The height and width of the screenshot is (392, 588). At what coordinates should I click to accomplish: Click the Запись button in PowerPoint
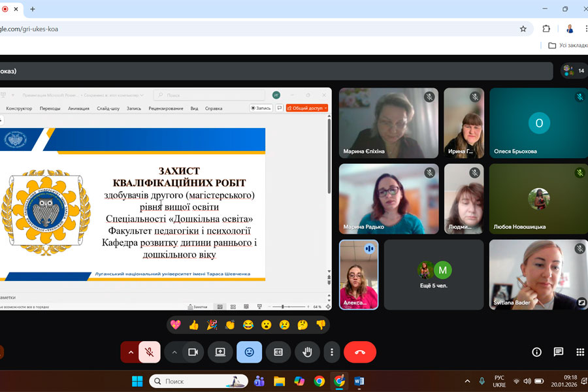tap(261, 108)
